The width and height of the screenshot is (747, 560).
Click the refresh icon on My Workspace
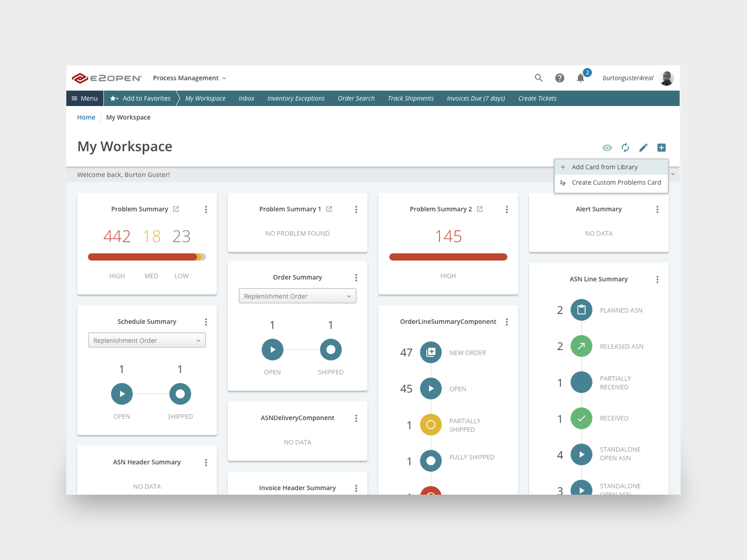(625, 147)
